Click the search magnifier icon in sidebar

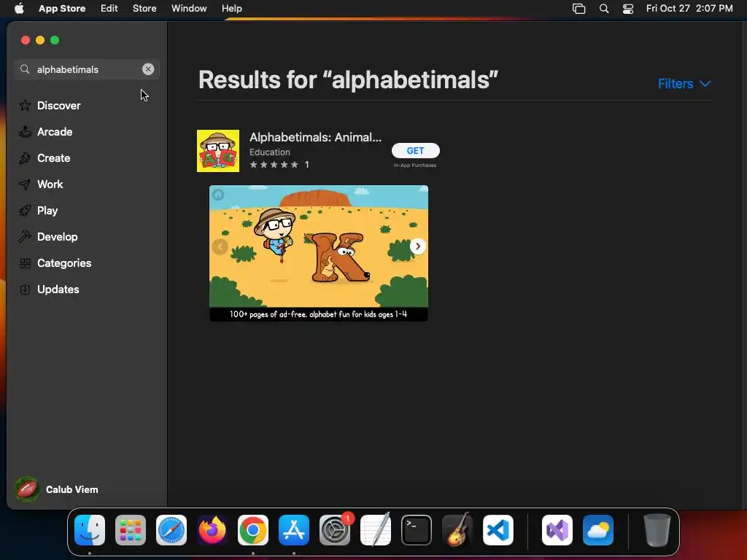tap(25, 69)
